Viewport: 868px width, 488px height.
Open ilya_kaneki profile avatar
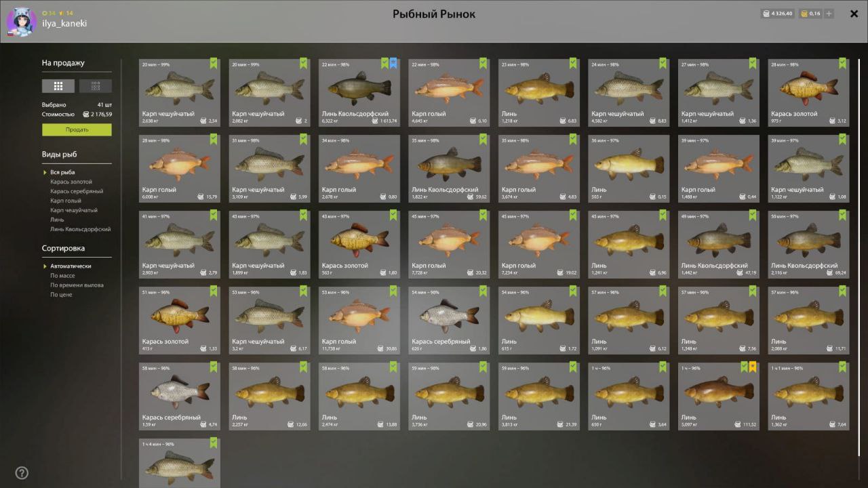click(22, 22)
